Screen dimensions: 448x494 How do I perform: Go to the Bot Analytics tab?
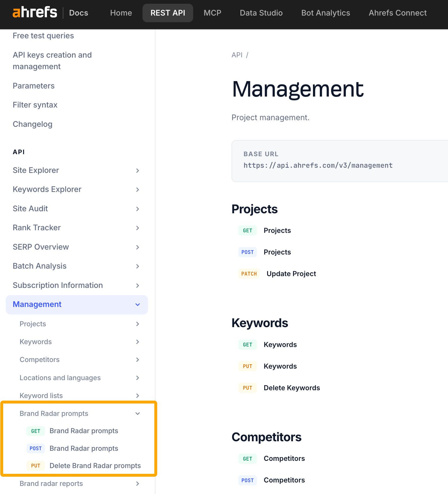point(326,13)
